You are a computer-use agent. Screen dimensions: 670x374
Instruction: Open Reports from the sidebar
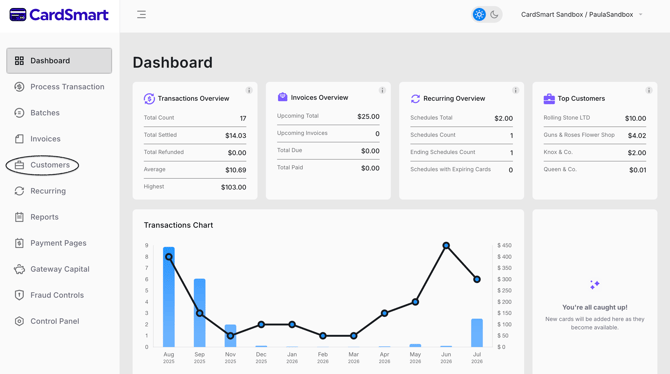pos(59,217)
